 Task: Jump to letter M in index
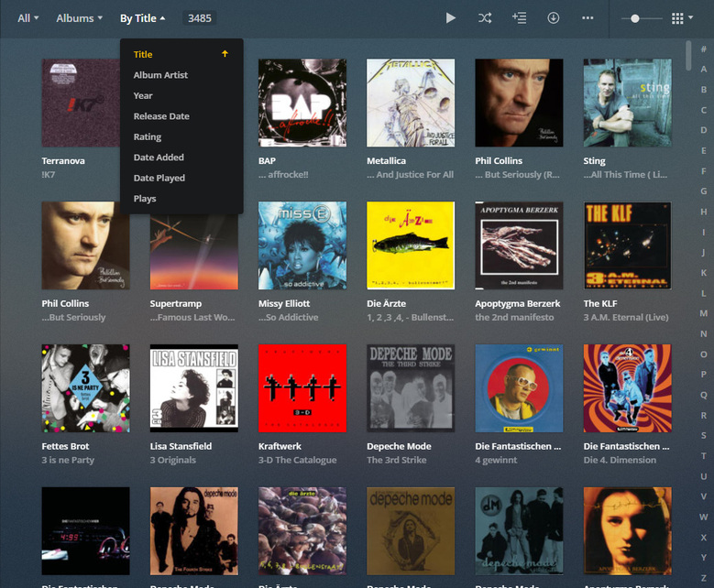click(x=704, y=313)
